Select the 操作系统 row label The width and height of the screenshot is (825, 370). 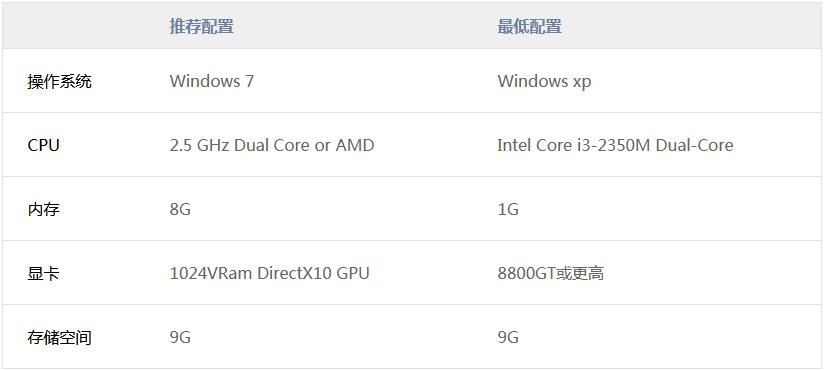click(x=59, y=82)
